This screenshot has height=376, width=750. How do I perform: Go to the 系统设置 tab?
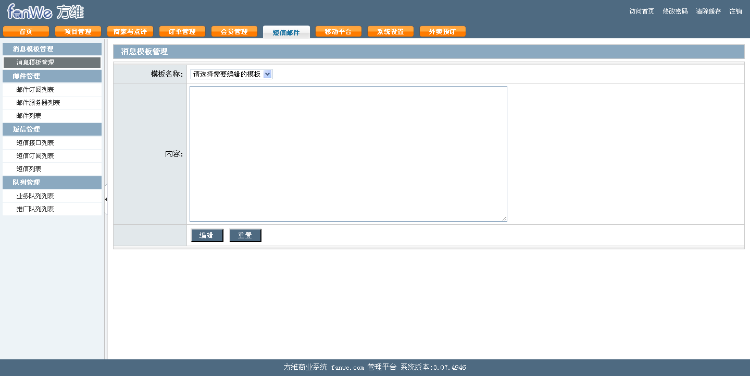pyautogui.click(x=391, y=32)
